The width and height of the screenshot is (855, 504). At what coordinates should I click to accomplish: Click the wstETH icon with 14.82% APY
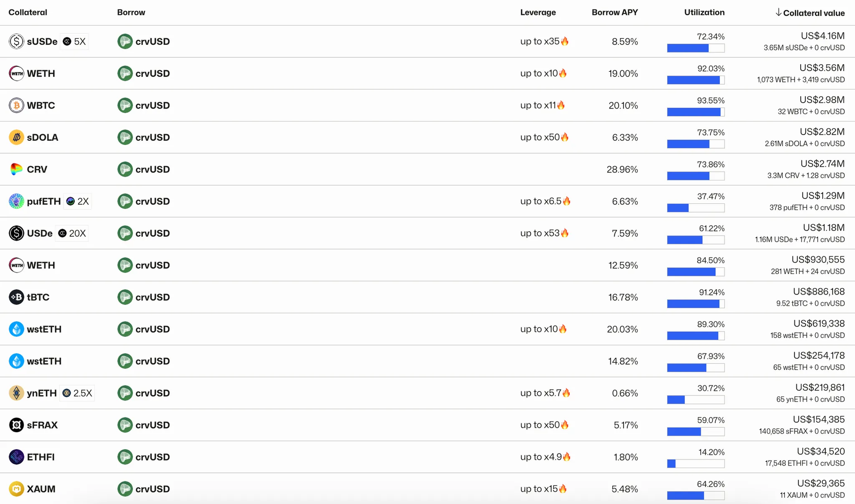(x=16, y=361)
